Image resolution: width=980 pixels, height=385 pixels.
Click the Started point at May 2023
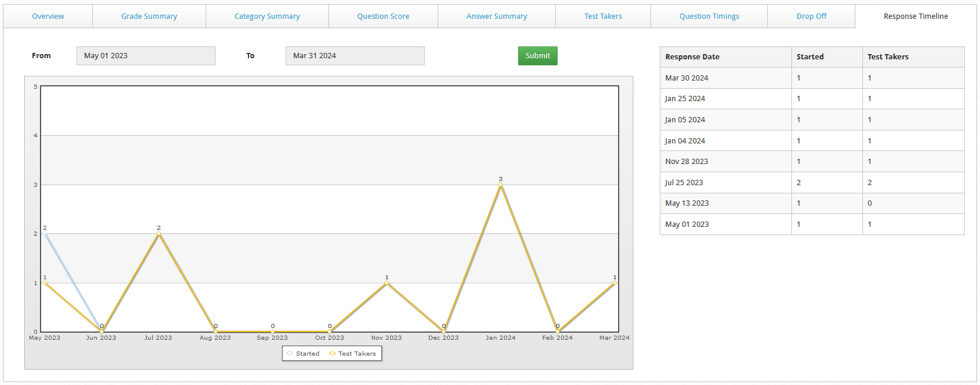[x=45, y=234]
